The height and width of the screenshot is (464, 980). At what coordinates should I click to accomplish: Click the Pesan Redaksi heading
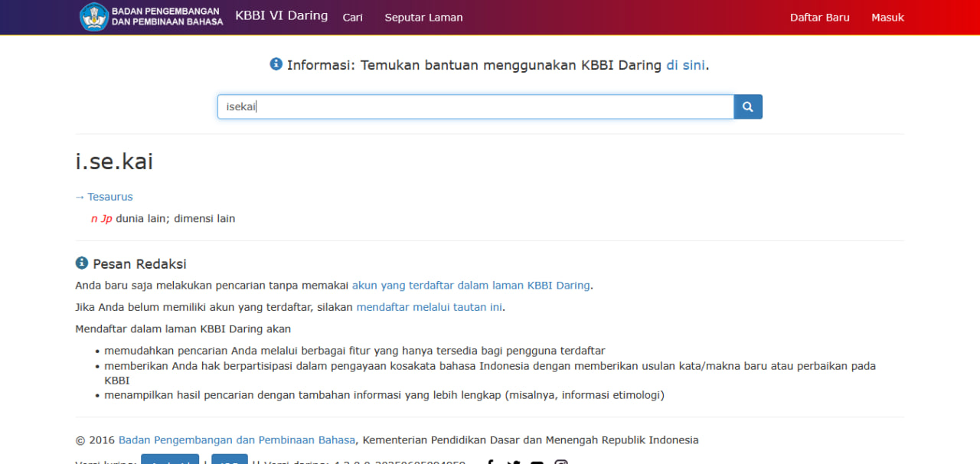pyautogui.click(x=139, y=264)
